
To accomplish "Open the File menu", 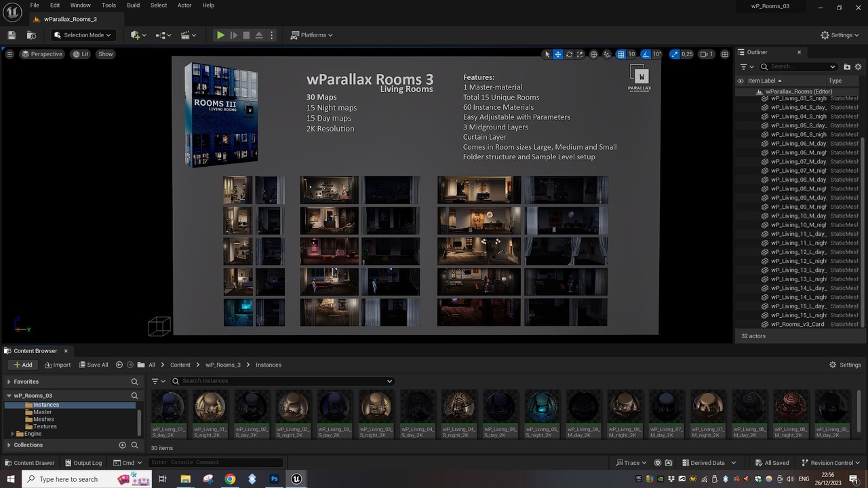I will click(x=35, y=5).
